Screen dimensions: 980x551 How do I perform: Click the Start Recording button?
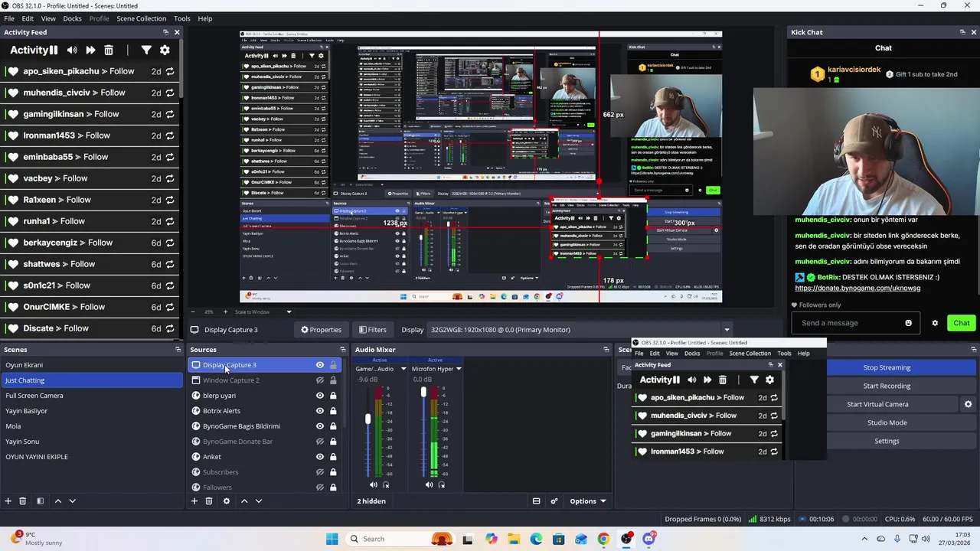point(887,386)
